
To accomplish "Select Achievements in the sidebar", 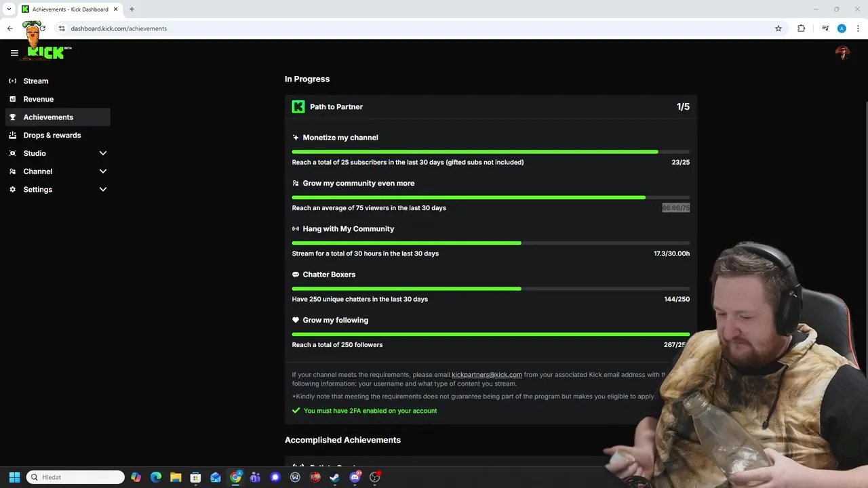I will (58, 117).
